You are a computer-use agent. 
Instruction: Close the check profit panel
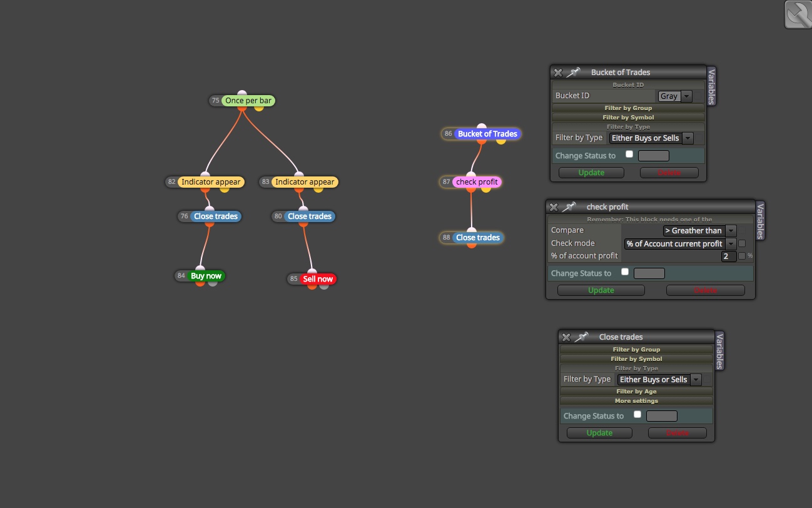(x=554, y=207)
